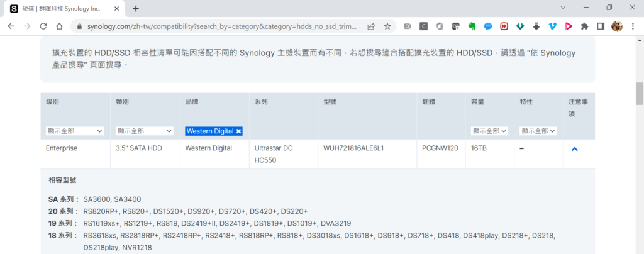This screenshot has width=644, height=254.
Task: Click the 19 系列 label
Action: [x=64, y=223]
